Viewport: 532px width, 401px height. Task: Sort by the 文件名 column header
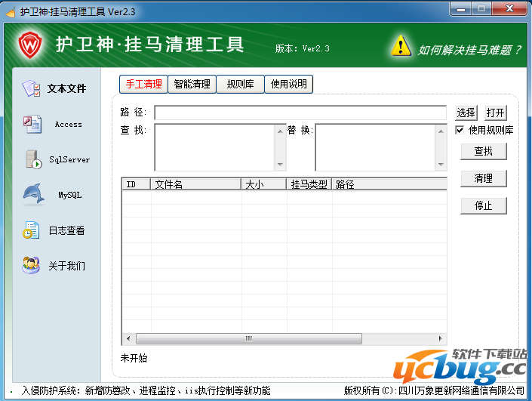click(195, 184)
